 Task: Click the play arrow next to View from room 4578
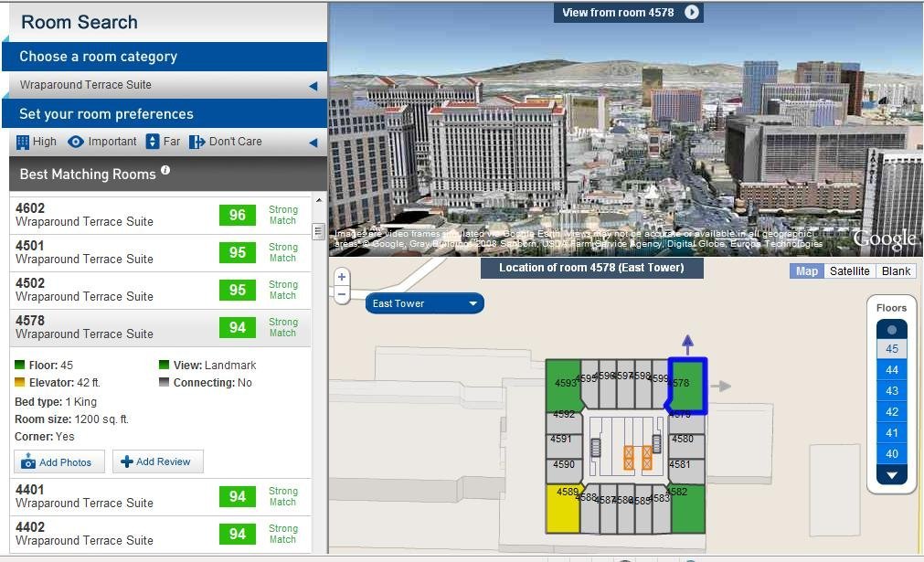pyautogui.click(x=692, y=12)
